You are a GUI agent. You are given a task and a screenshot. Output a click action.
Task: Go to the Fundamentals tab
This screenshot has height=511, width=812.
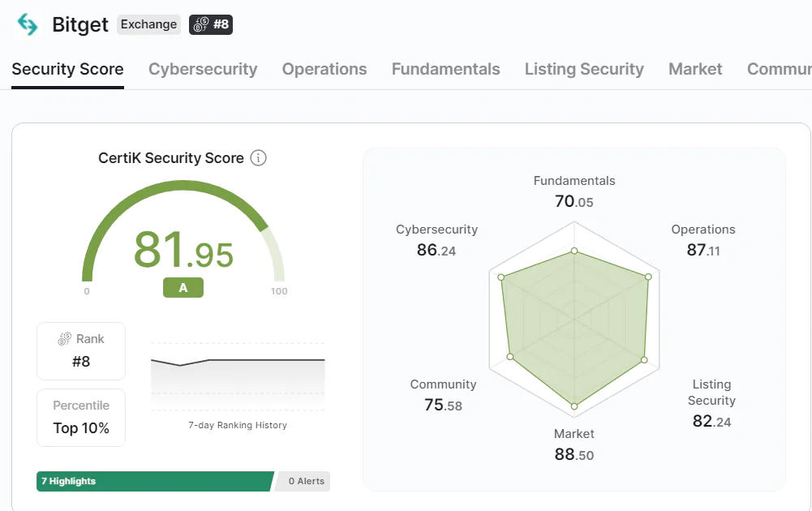click(x=446, y=70)
